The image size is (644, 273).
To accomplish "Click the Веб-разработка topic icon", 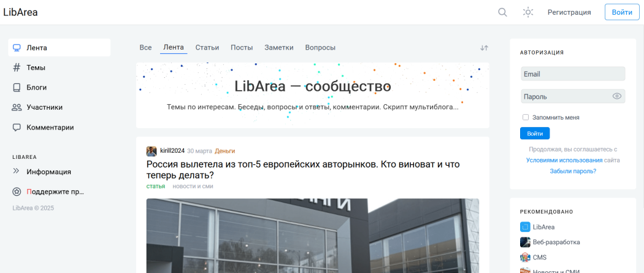I will coord(525,242).
